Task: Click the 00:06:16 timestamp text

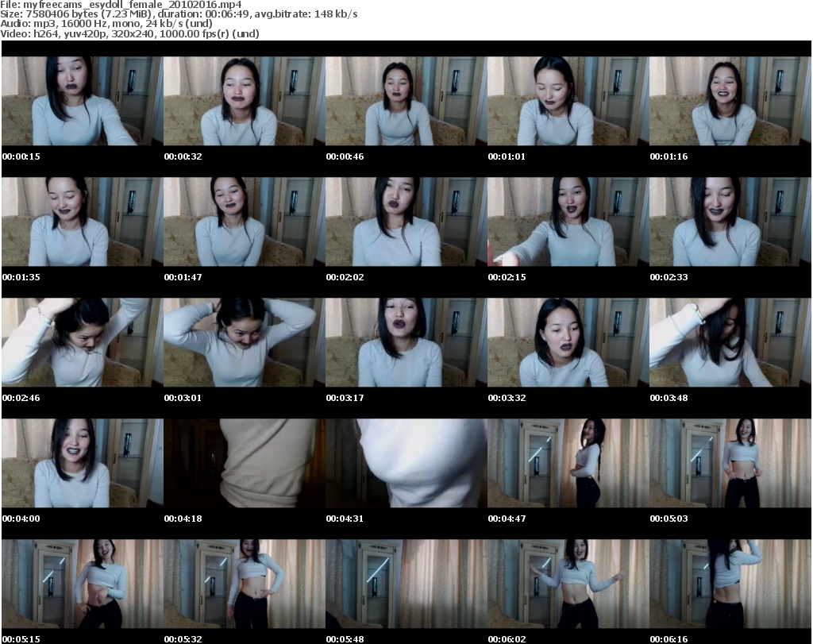Action: (x=669, y=639)
